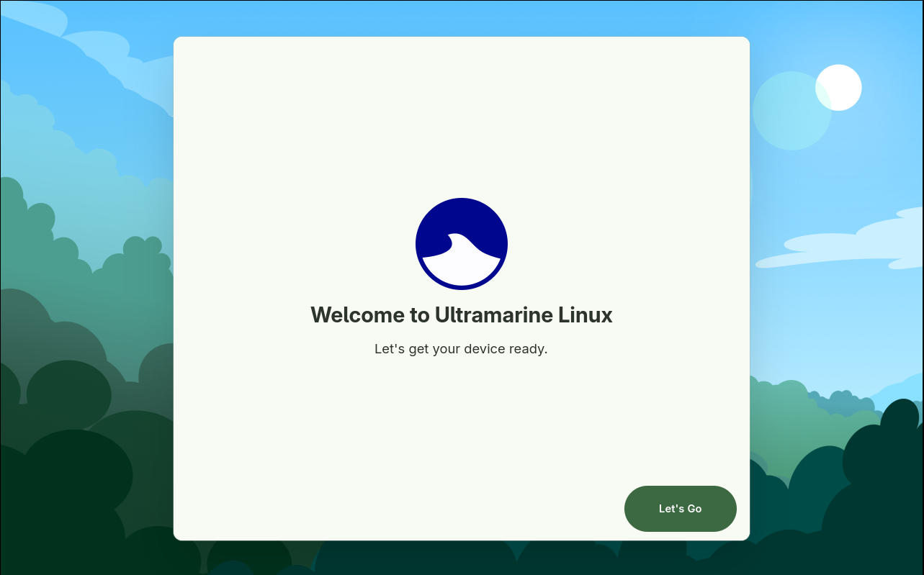Viewport: 924px width, 575px height.
Task: Select the "Welcome to Ultramarine Linux" heading
Action: pos(461,314)
